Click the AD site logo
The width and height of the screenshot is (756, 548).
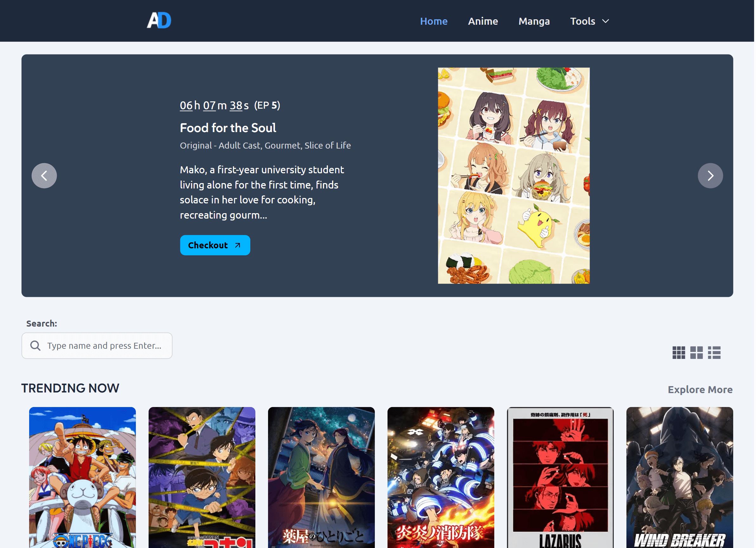[x=159, y=20]
